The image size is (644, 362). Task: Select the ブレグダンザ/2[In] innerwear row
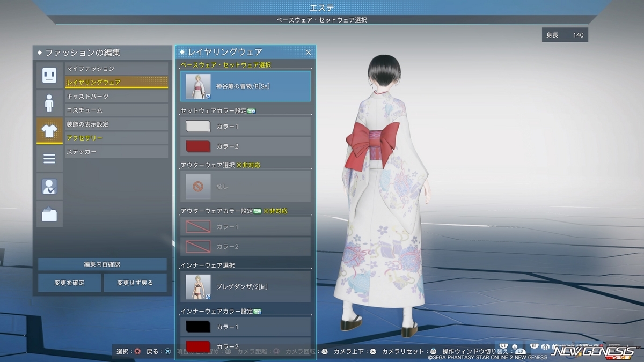click(246, 286)
